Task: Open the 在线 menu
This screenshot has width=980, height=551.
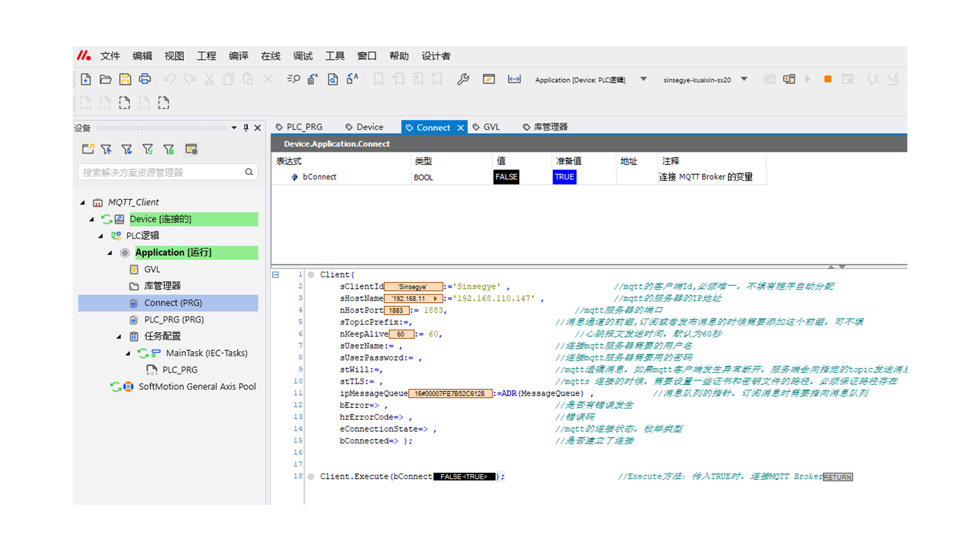Action: click(271, 56)
